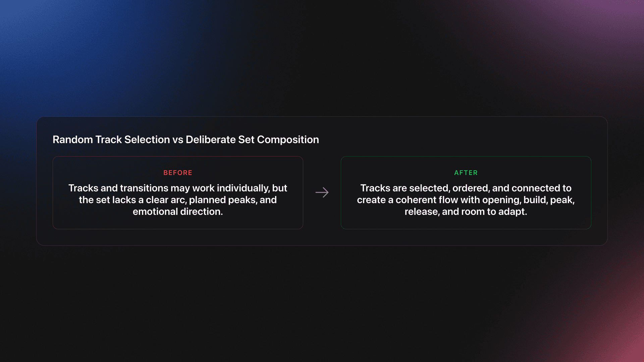644x362 pixels.
Task: Select "Deliberate Set Composition" in the heading
Action: coord(252,139)
